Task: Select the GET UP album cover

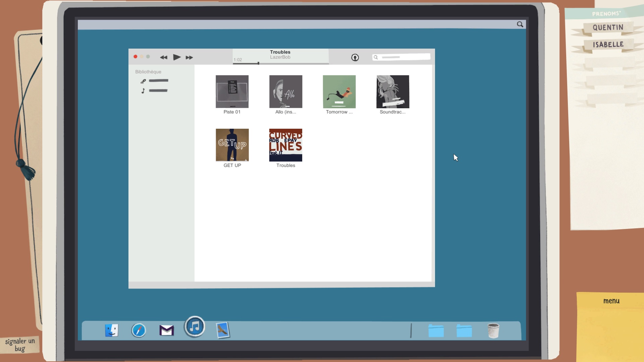Action: point(232,145)
